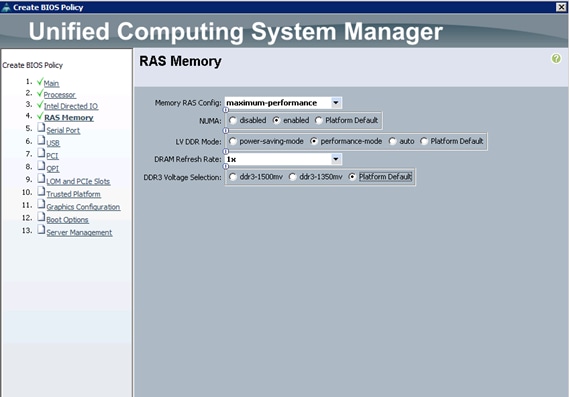This screenshot has width=569, height=397.
Task: Click the green checkmark beside RAS Memory
Action: 40,116
